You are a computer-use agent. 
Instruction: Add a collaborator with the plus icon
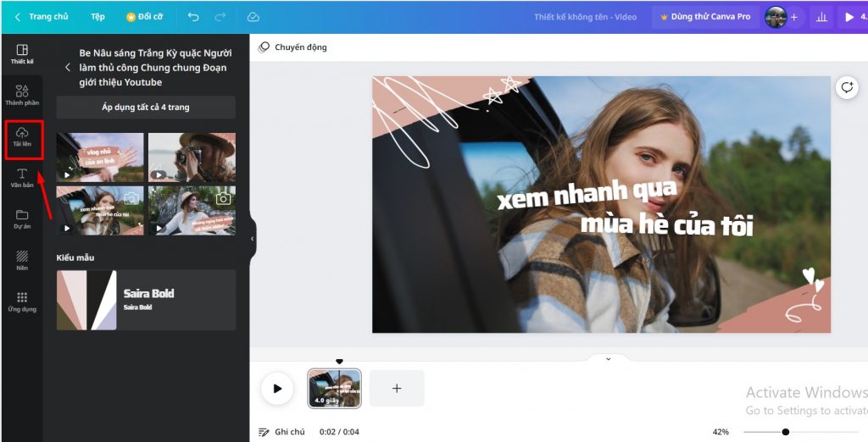(793, 17)
